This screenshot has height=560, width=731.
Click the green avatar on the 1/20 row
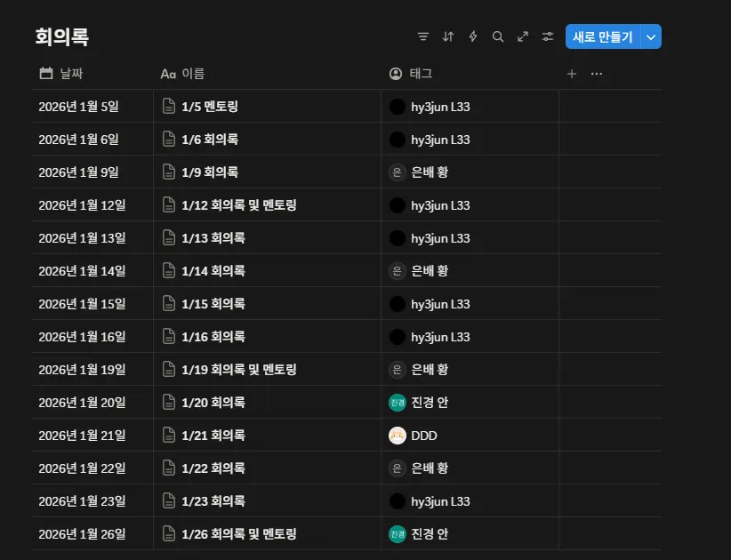(398, 403)
